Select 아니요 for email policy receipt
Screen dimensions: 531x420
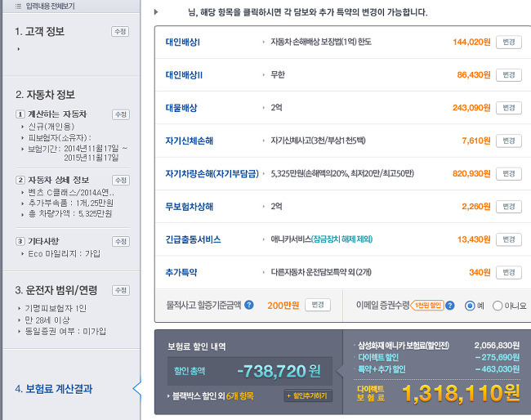[x=498, y=306]
